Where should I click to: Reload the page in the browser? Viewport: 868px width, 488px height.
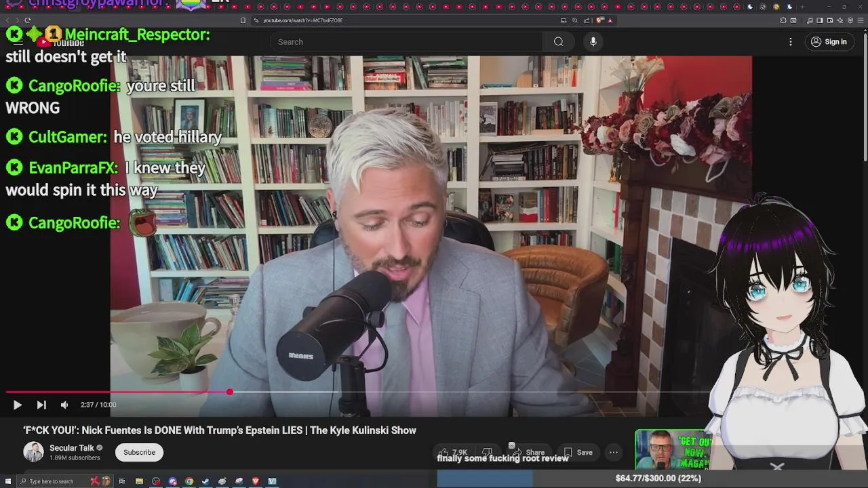point(28,20)
